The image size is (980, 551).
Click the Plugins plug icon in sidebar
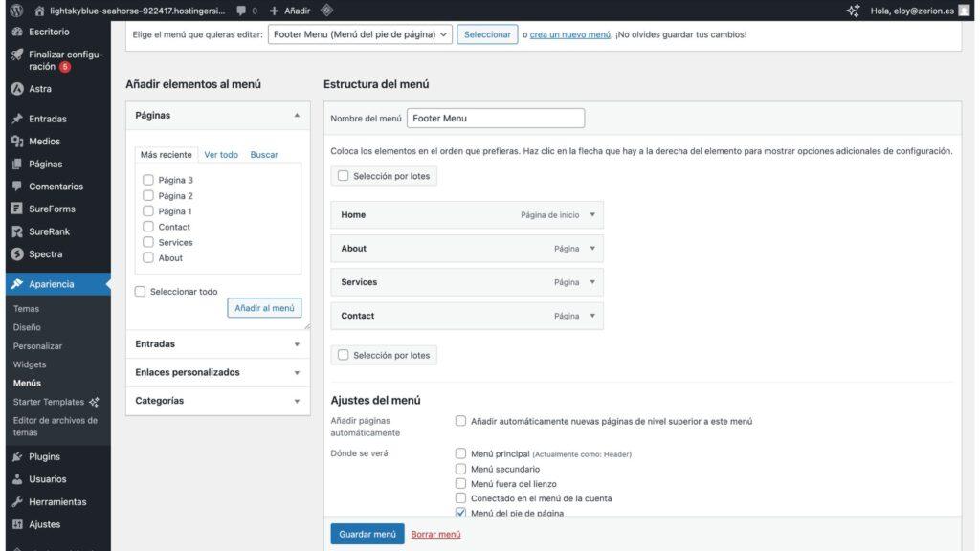(17, 457)
